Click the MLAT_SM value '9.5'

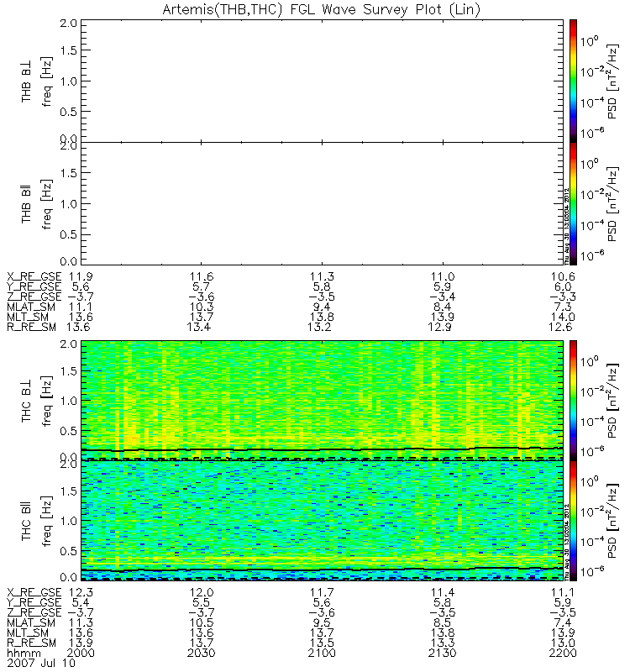click(322, 622)
